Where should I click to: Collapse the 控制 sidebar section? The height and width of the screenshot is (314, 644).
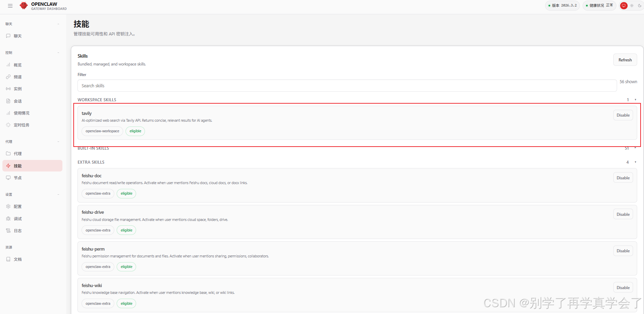pyautogui.click(x=58, y=53)
